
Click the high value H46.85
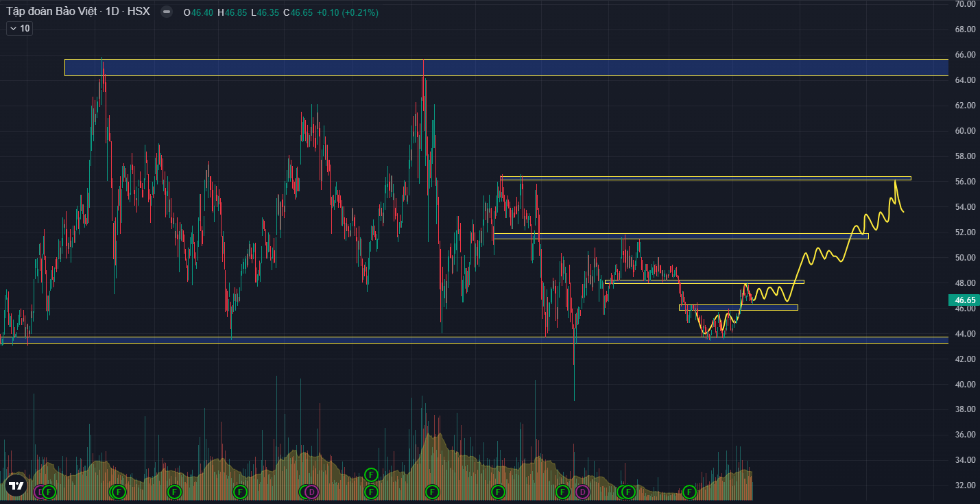tap(232, 12)
